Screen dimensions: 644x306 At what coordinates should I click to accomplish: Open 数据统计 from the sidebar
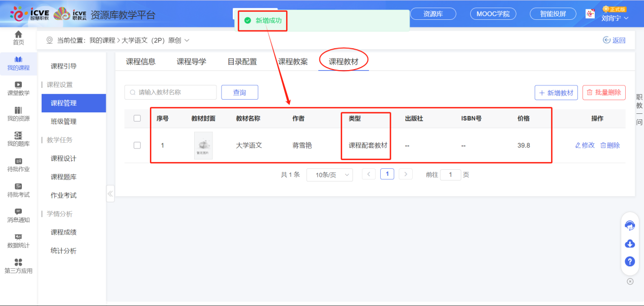point(18,241)
